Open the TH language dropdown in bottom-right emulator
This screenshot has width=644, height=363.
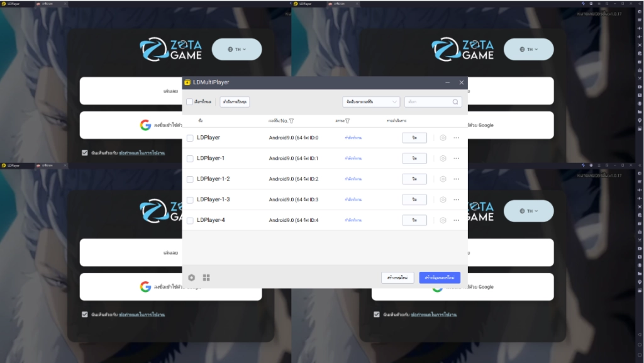[x=528, y=211]
